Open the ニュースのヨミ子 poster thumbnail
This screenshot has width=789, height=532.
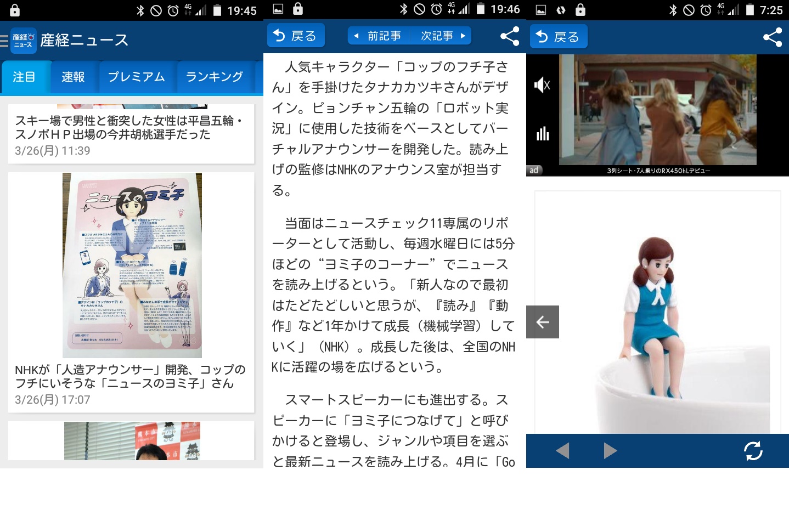click(x=132, y=265)
